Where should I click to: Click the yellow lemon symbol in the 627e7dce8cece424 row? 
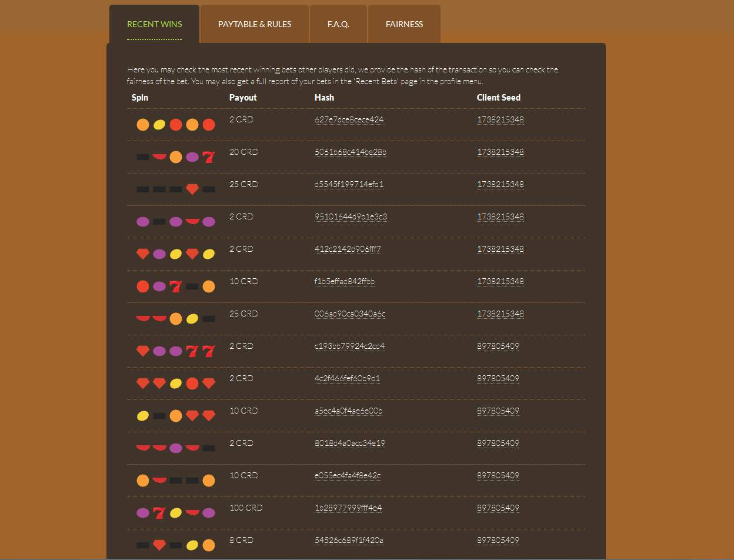(159, 125)
